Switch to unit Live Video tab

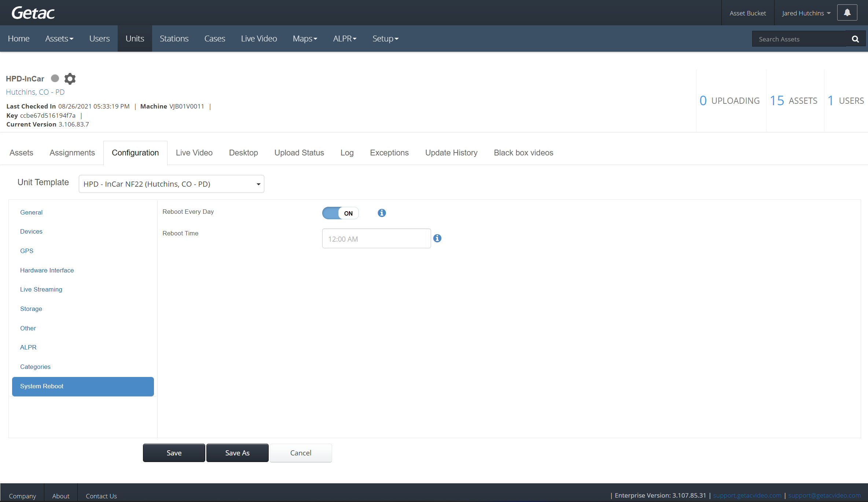(194, 153)
